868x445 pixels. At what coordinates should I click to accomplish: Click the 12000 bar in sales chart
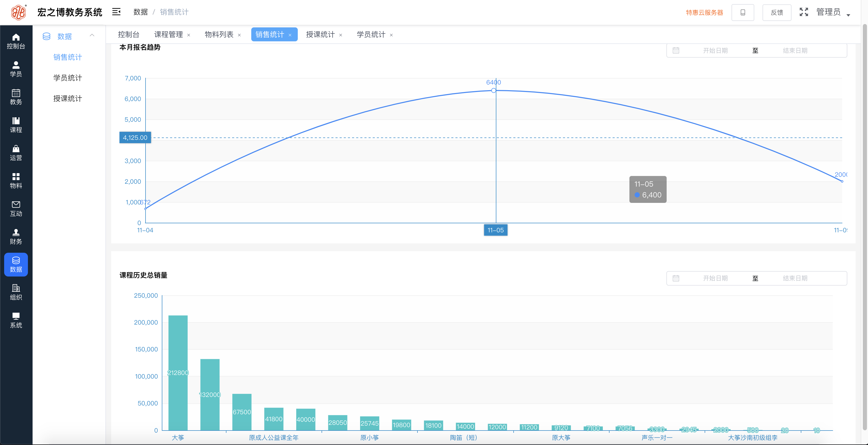point(497,427)
